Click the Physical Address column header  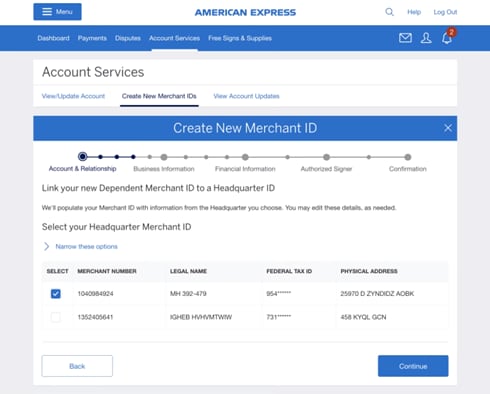(369, 271)
